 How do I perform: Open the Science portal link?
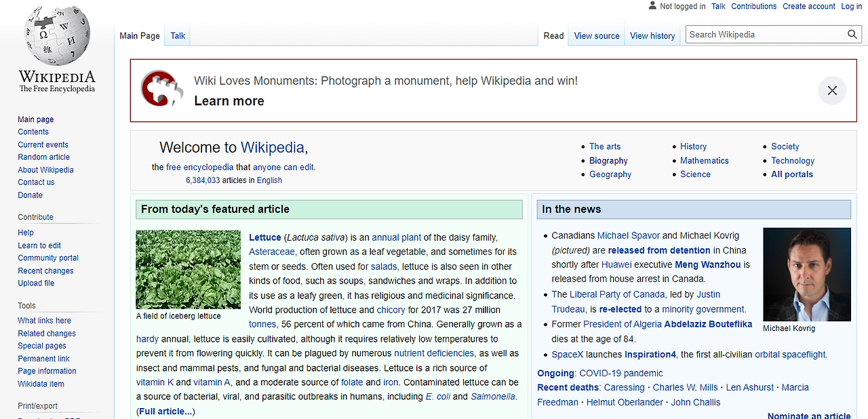pos(695,174)
